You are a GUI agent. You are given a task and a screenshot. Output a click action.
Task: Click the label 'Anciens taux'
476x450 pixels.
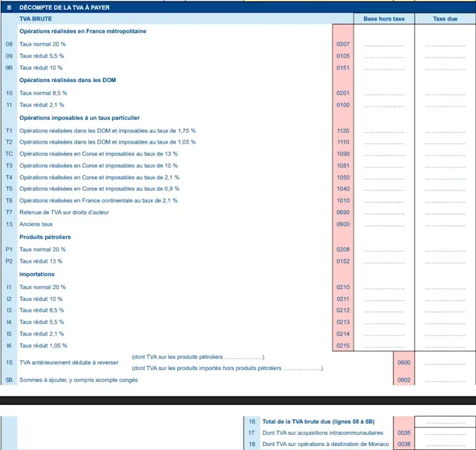click(x=36, y=224)
